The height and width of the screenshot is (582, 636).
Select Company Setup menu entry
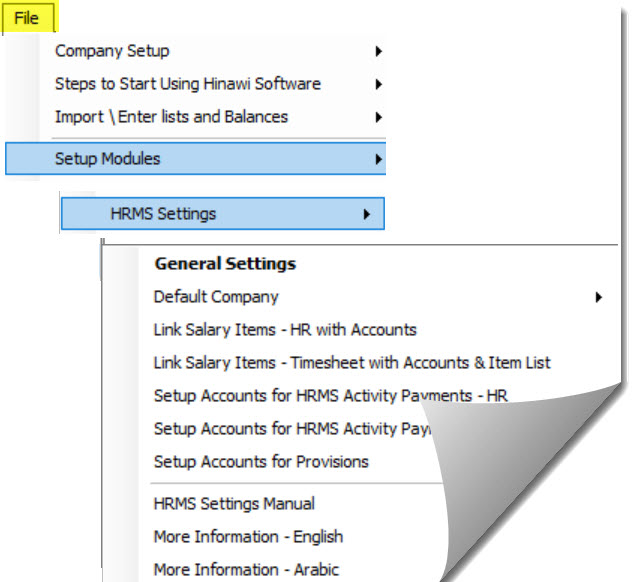[x=112, y=51]
